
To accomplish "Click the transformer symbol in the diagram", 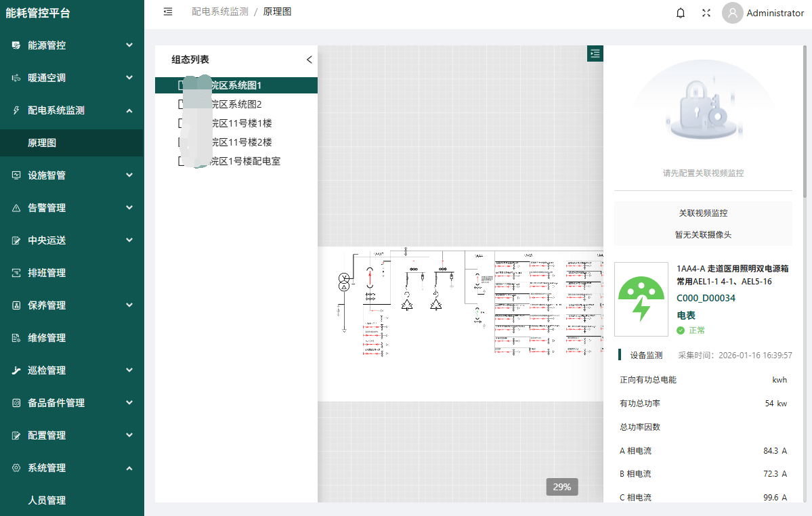I will coord(344,282).
